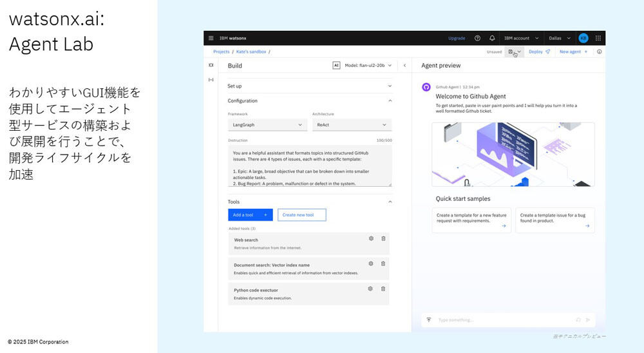Open the Model flan-ul2-20b dropdown
The width and height of the screenshot is (644, 353).
tap(368, 65)
